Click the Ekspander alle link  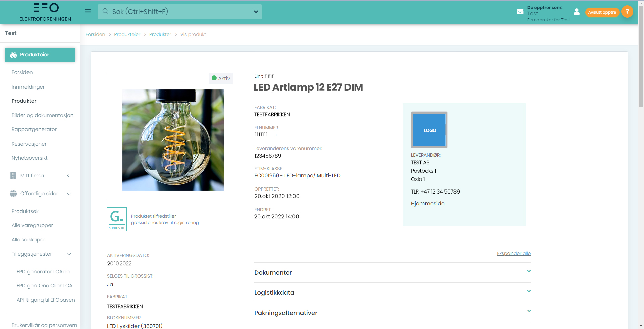tap(514, 253)
